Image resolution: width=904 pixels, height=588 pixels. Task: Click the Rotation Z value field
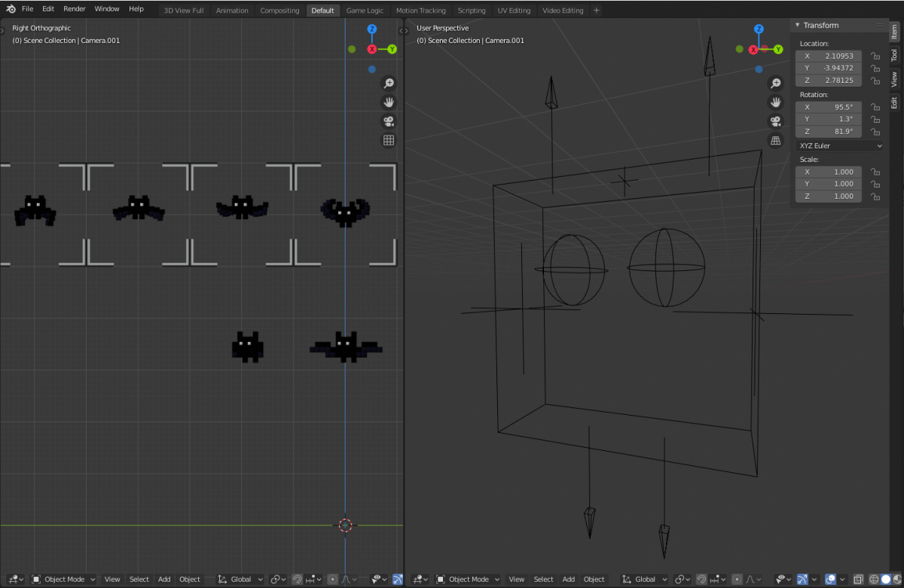(829, 132)
